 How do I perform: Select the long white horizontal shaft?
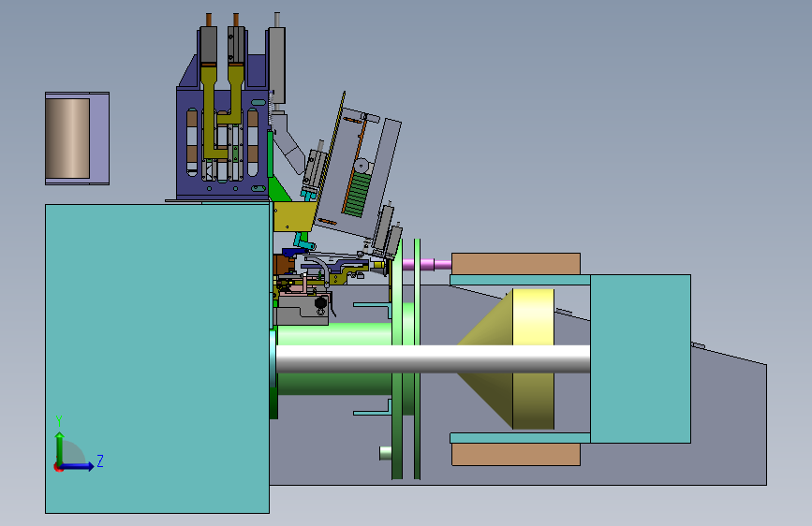pos(433,358)
